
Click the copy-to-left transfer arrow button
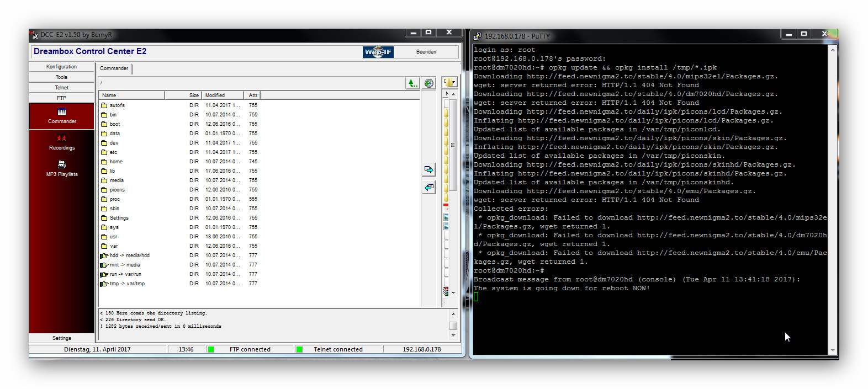coord(429,188)
